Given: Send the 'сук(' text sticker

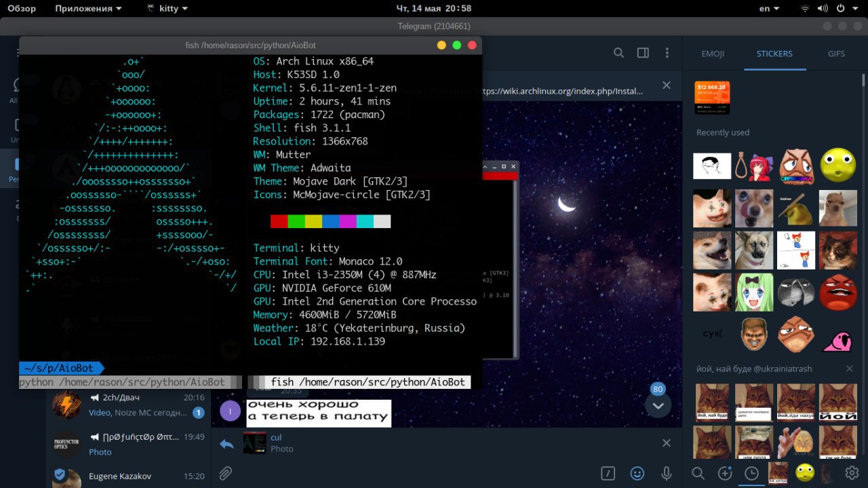Looking at the screenshot, I should tap(711, 333).
